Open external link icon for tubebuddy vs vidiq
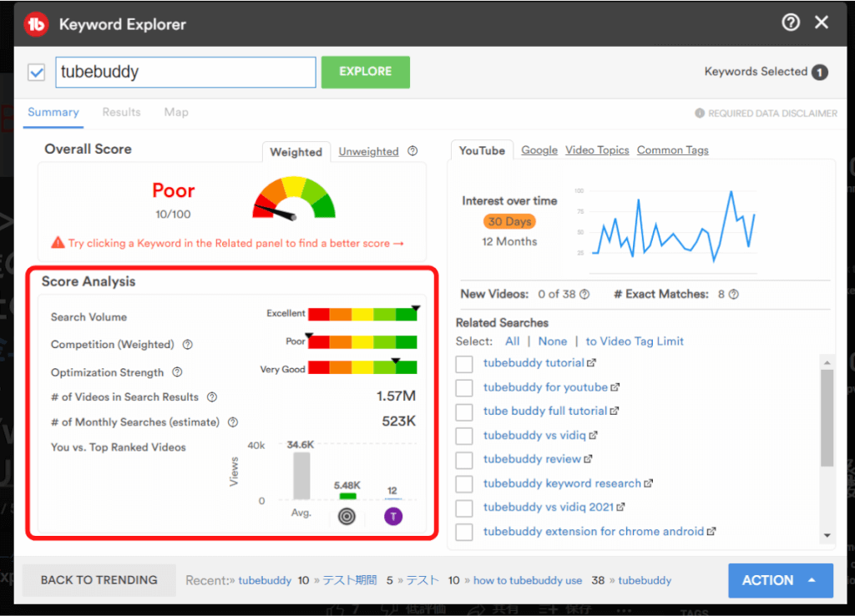 point(594,436)
